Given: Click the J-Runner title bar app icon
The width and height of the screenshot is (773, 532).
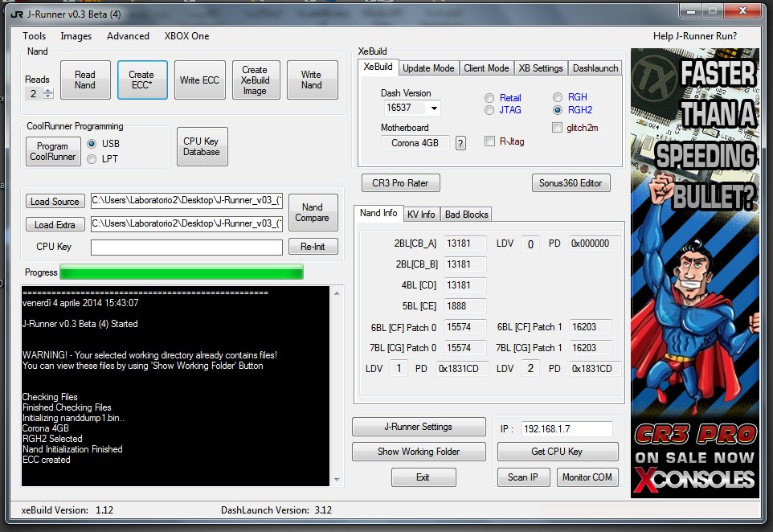Looking at the screenshot, I should tap(17, 11).
